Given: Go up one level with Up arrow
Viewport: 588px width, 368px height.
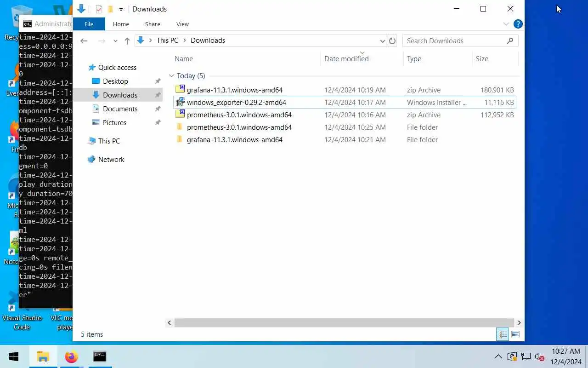Looking at the screenshot, I should 127,40.
